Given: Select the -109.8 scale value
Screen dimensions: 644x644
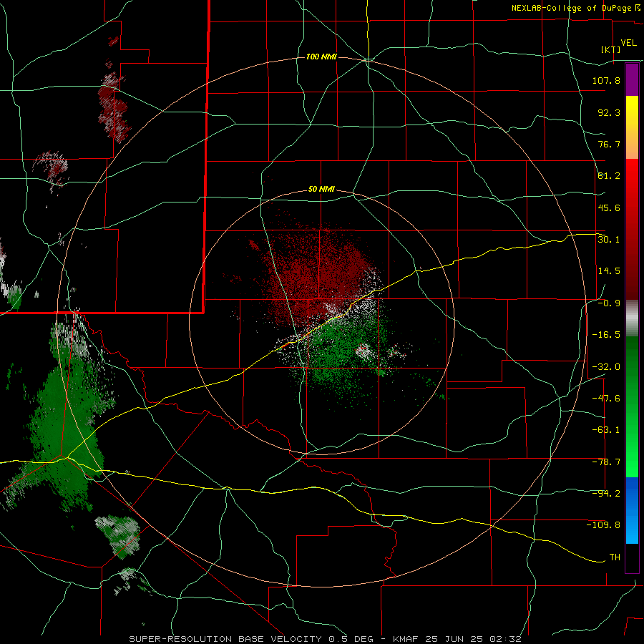Looking at the screenshot, I should [x=603, y=525].
